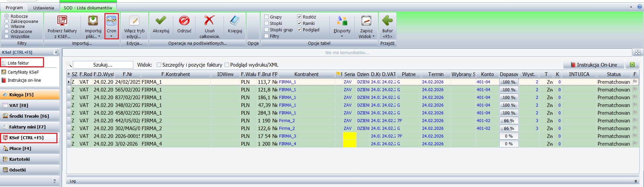Click 66 % bar in 442/US/02 row

pos(509,120)
